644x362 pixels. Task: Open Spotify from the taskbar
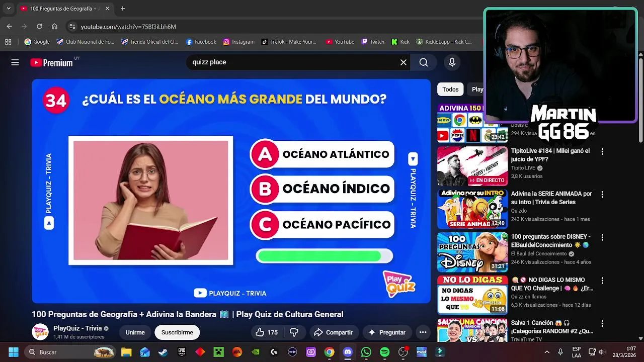(384, 352)
